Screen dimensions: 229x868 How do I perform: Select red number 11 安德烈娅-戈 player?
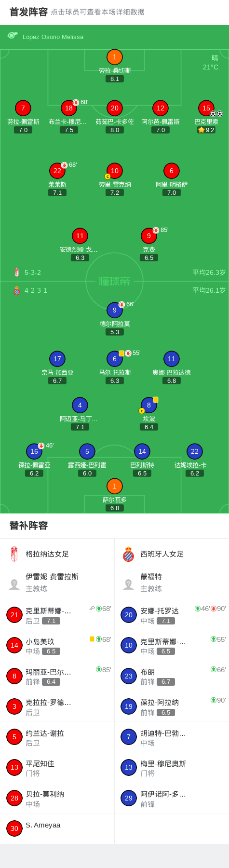point(80,236)
